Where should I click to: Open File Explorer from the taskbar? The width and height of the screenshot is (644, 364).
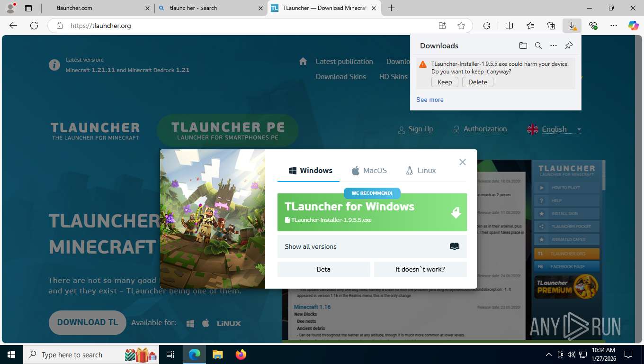coord(217,355)
